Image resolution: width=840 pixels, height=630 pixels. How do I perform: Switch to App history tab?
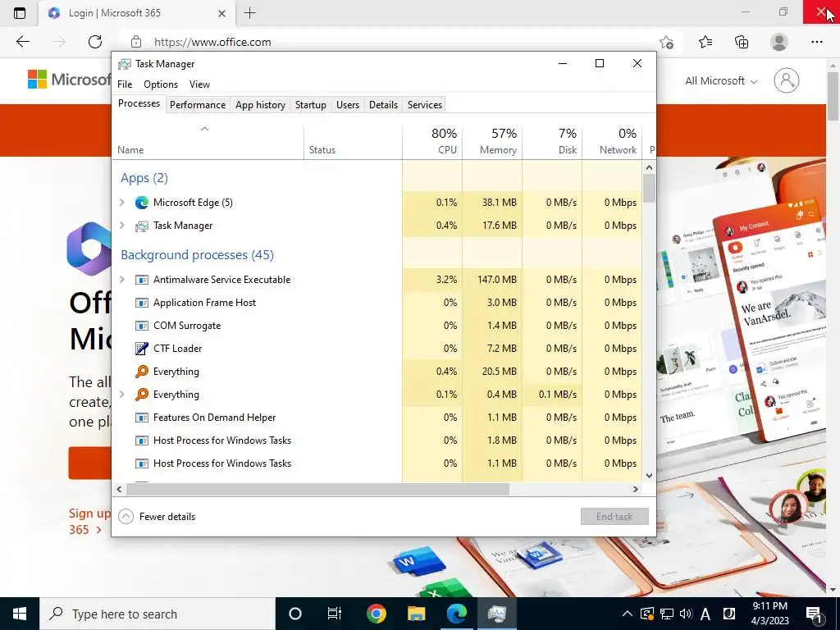260,105
